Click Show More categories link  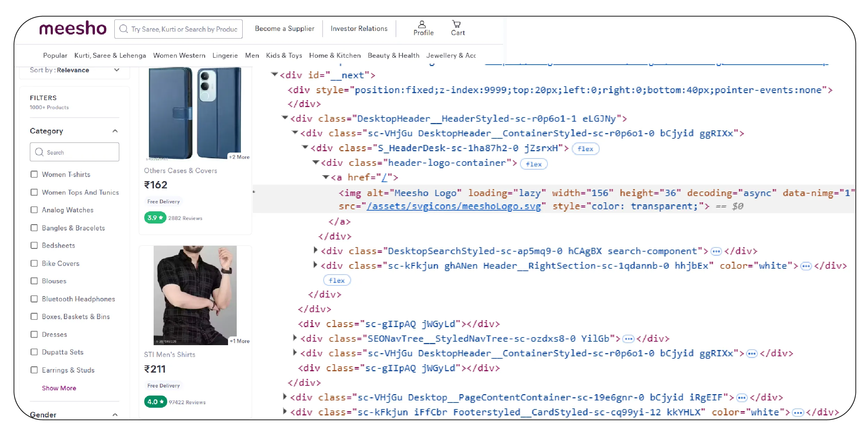(x=59, y=388)
